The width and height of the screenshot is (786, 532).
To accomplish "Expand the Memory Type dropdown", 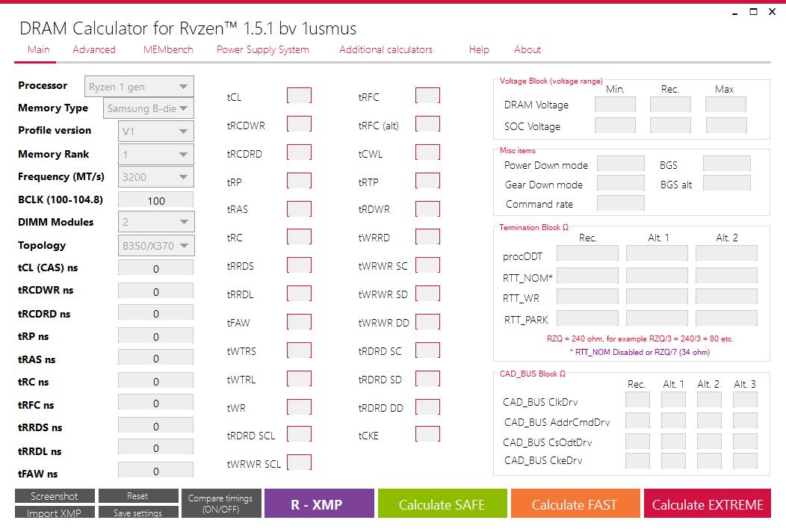I will (149, 108).
